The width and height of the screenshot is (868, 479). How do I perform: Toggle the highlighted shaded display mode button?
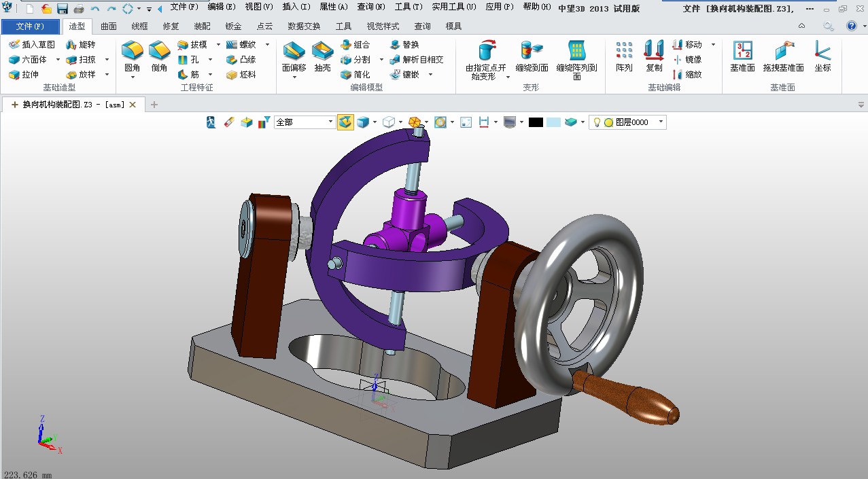coord(346,122)
